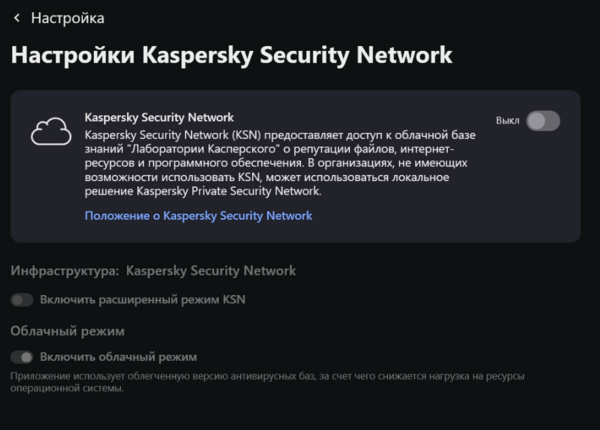Toggle the расширенный режим KSN switch
The width and height of the screenshot is (600, 430).
tap(21, 299)
